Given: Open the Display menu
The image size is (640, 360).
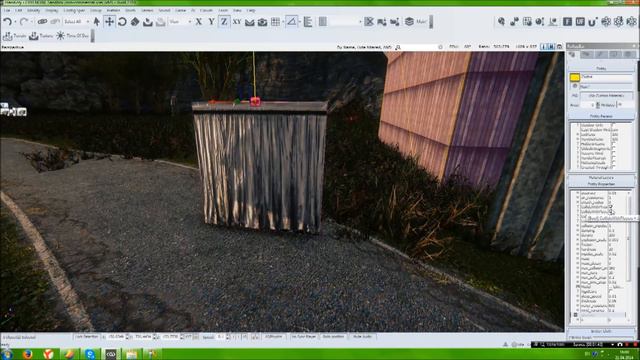Looking at the screenshot, I should coord(52,10).
